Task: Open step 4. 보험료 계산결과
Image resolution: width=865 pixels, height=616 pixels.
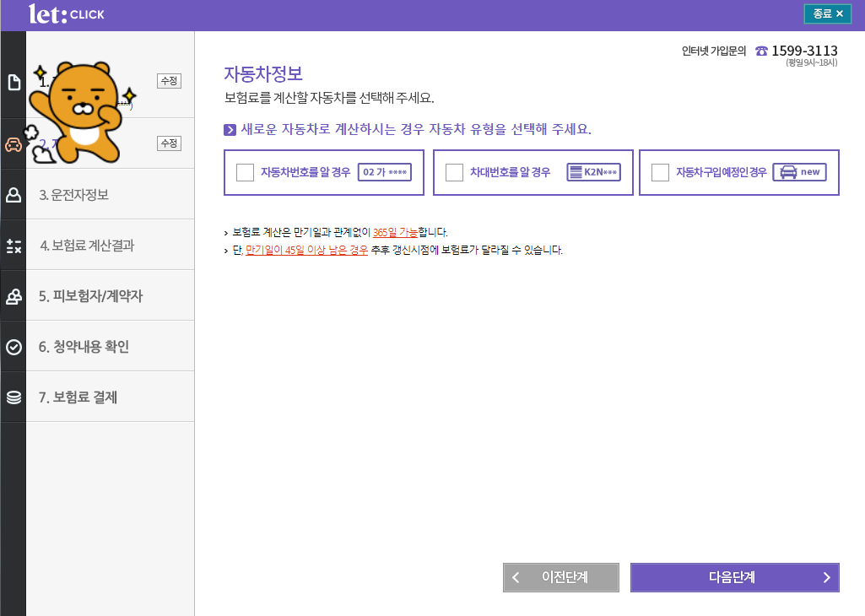Action: pos(110,245)
